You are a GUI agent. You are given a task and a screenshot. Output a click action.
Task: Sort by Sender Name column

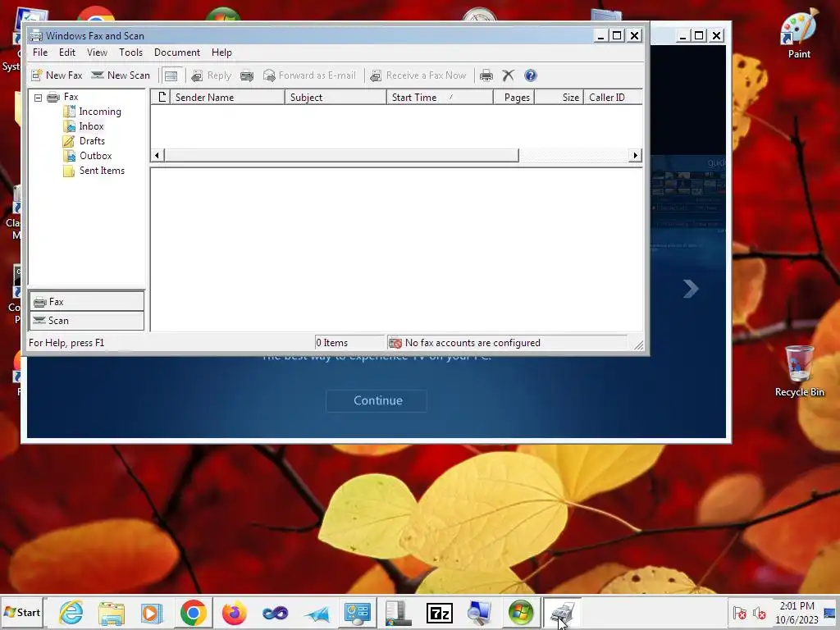(x=227, y=97)
